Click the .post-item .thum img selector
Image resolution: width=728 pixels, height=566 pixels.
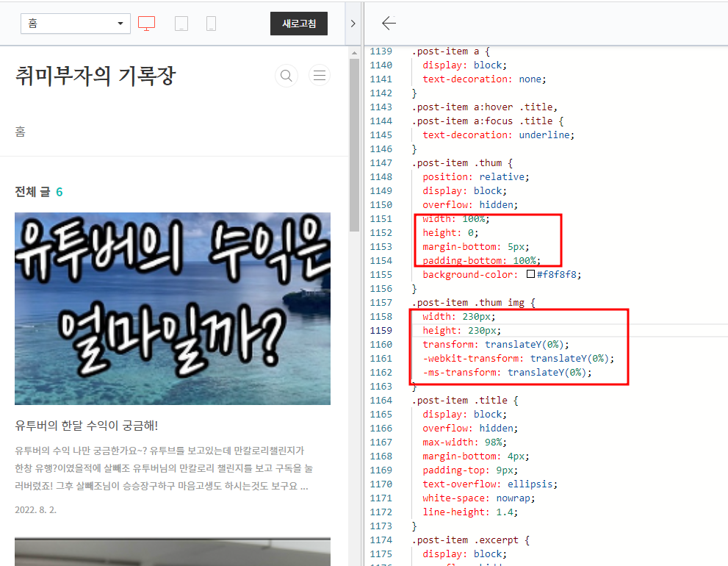pos(474,303)
